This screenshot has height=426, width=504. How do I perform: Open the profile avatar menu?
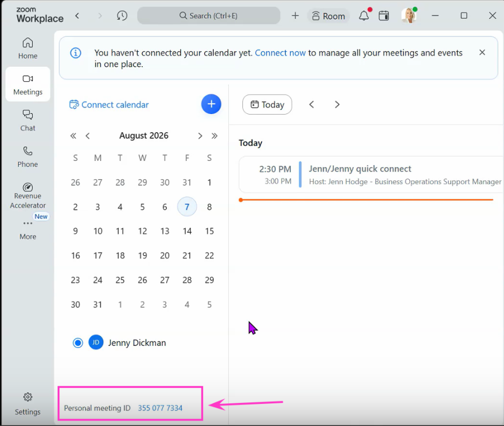coord(409,16)
